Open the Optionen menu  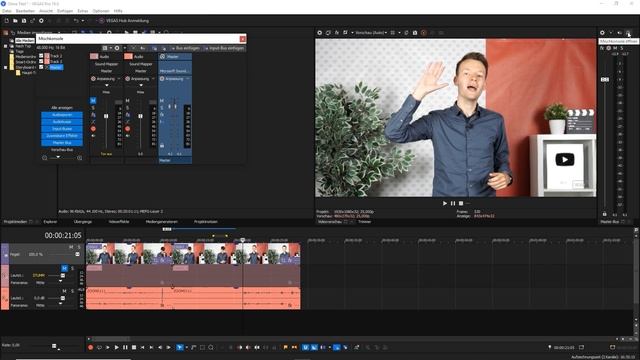pyautogui.click(x=101, y=11)
